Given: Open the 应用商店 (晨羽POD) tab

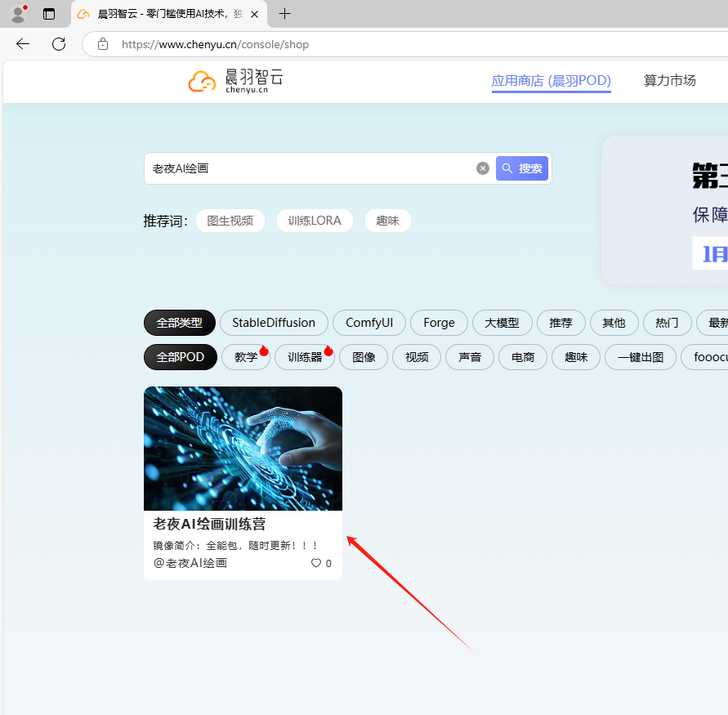Looking at the screenshot, I should pyautogui.click(x=551, y=80).
